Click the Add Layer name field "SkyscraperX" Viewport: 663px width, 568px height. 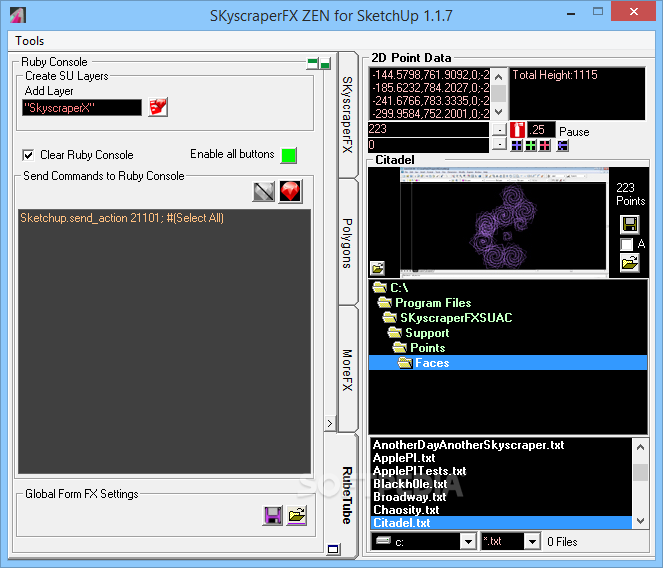(x=82, y=108)
